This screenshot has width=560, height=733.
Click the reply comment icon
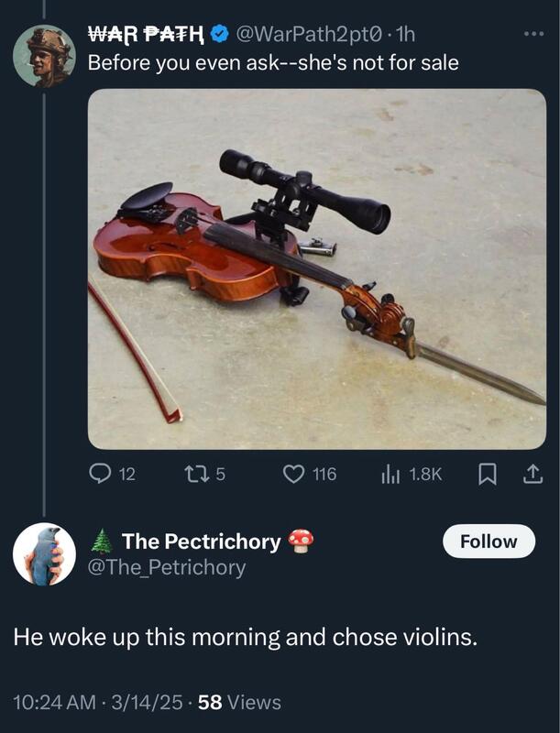100,474
